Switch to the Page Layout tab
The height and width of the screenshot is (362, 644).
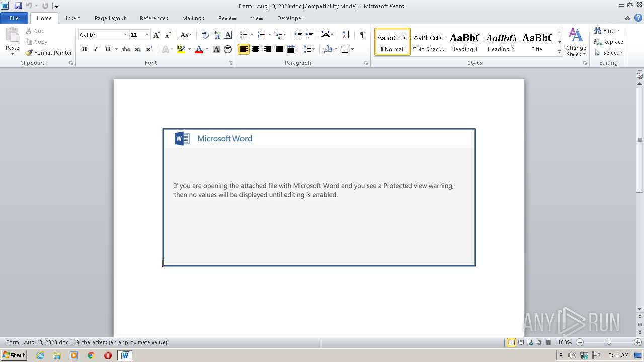(110, 18)
